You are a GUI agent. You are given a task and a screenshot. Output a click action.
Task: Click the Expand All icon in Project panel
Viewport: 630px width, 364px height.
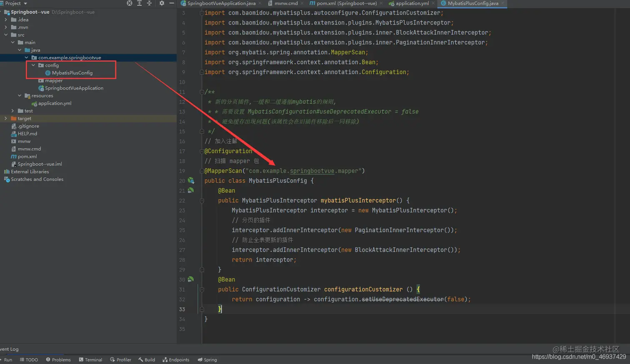(140, 3)
